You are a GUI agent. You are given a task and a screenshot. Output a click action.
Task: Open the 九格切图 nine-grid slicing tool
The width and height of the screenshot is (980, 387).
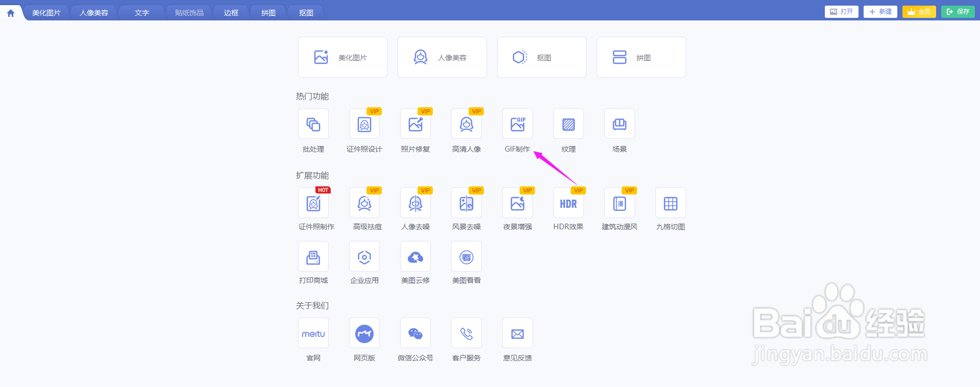(671, 203)
